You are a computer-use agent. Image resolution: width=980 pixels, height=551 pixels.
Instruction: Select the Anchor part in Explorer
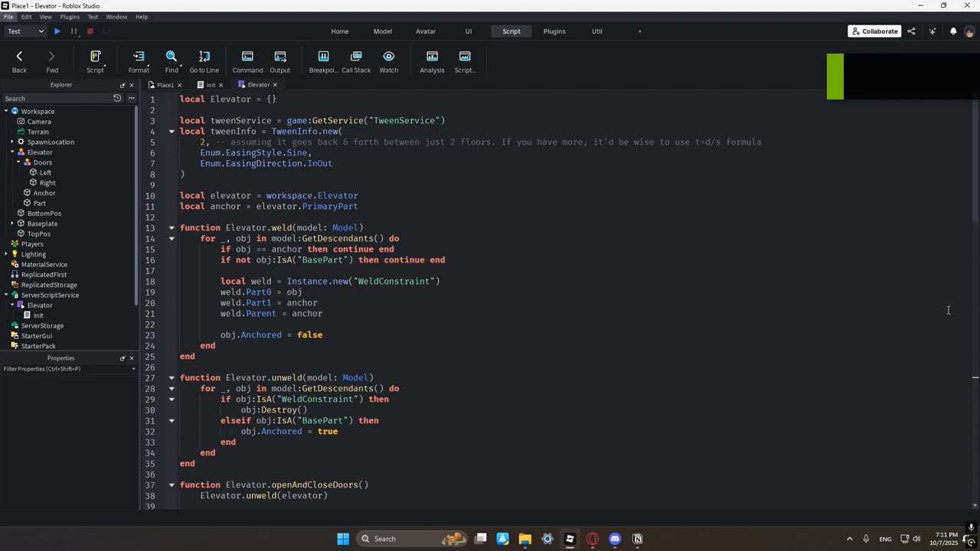(44, 193)
